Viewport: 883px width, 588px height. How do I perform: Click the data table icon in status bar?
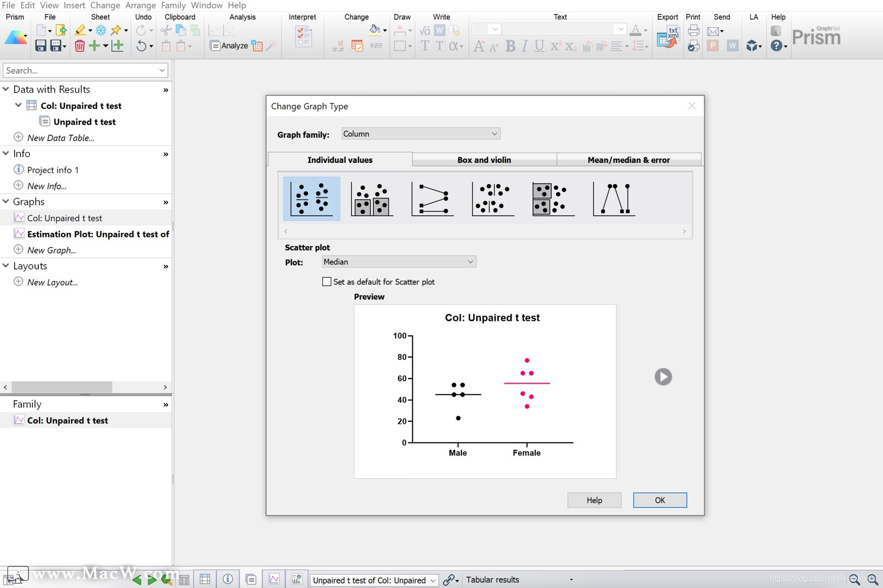[x=205, y=579]
